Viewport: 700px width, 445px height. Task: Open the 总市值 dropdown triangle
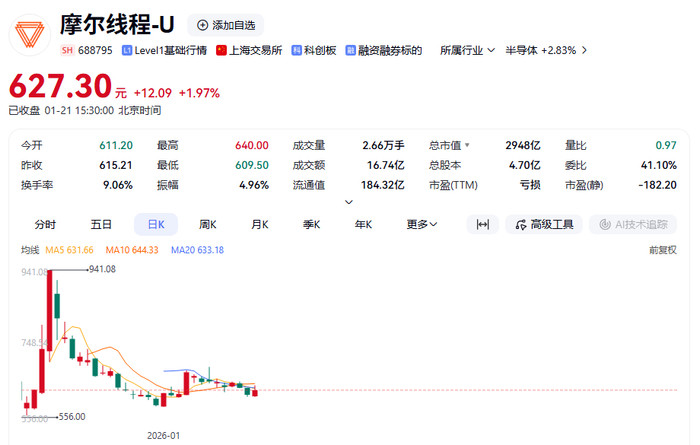click(x=467, y=145)
